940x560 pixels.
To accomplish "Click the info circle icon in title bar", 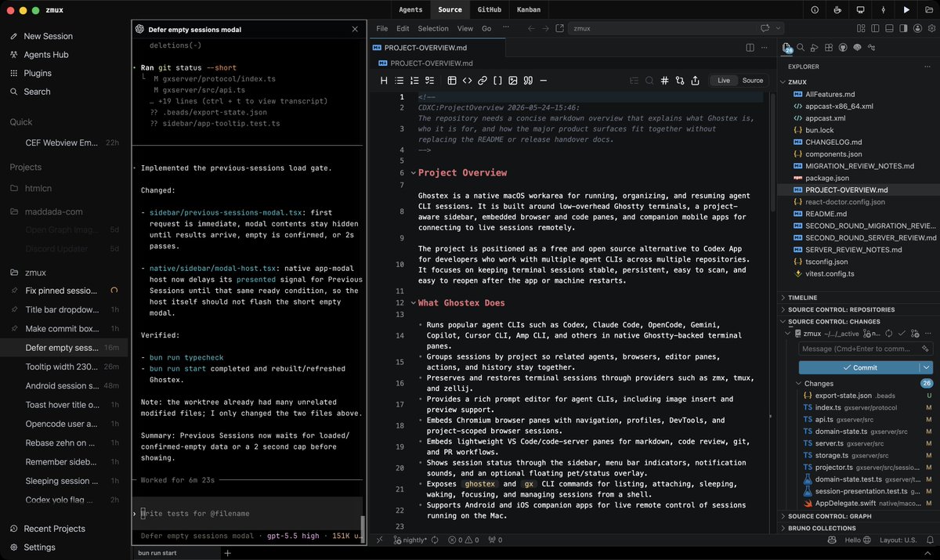I will coord(815,10).
